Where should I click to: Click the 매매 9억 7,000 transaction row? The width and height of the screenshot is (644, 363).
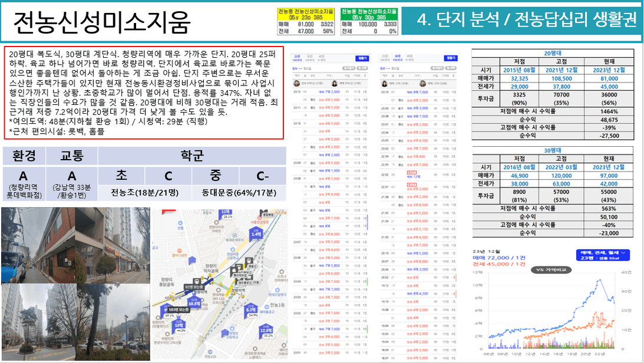(418, 92)
